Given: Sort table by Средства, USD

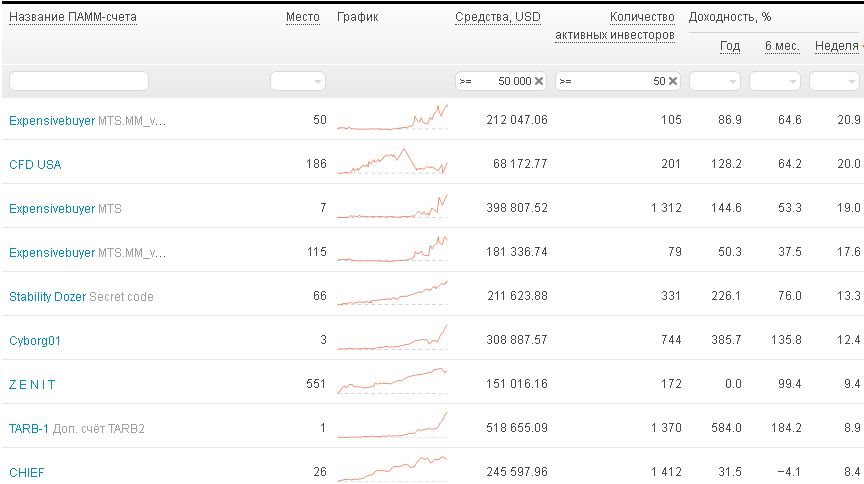Looking at the screenshot, I should click(x=497, y=17).
